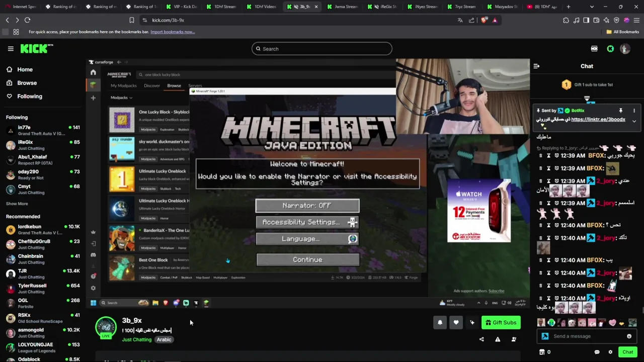The image size is (644, 362).
Task: Open Modpacks dropdown in CurseForge
Action: 121,98
